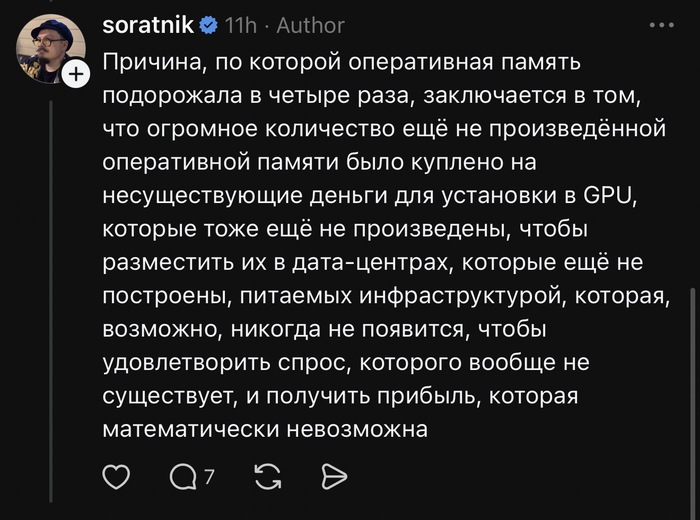Viewport: 700px width, 520px height.
Task: Click the reply count number 7
Action: [x=209, y=478]
